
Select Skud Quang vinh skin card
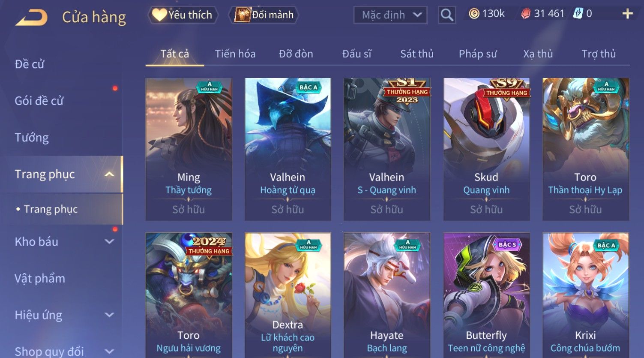(x=486, y=149)
